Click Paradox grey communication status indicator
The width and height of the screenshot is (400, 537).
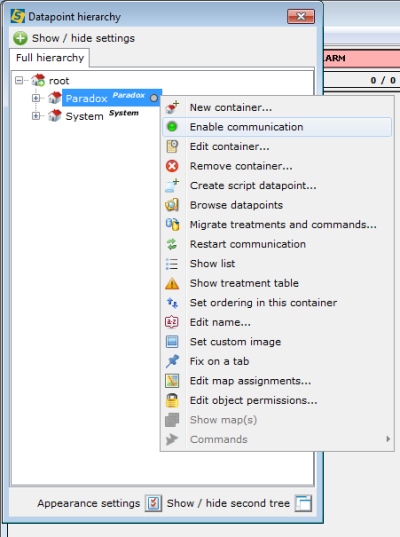click(x=154, y=98)
